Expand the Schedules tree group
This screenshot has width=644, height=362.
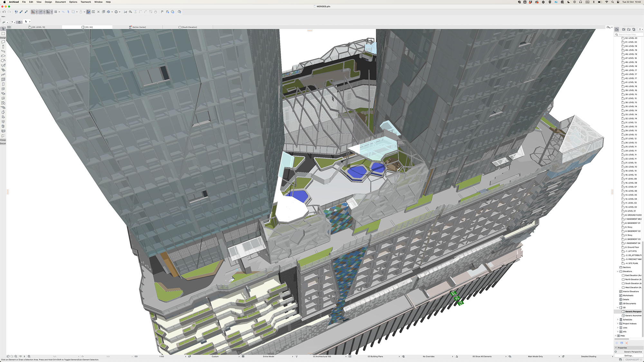click(618, 320)
